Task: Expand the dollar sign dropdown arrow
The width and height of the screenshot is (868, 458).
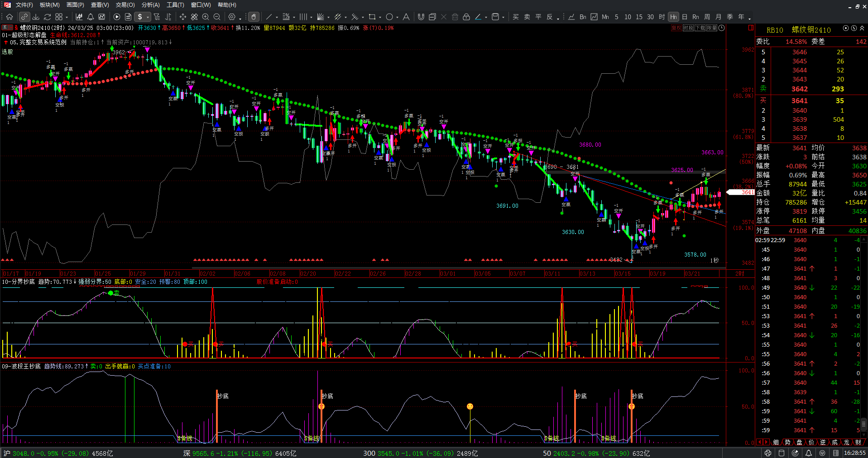Action: tap(148, 18)
